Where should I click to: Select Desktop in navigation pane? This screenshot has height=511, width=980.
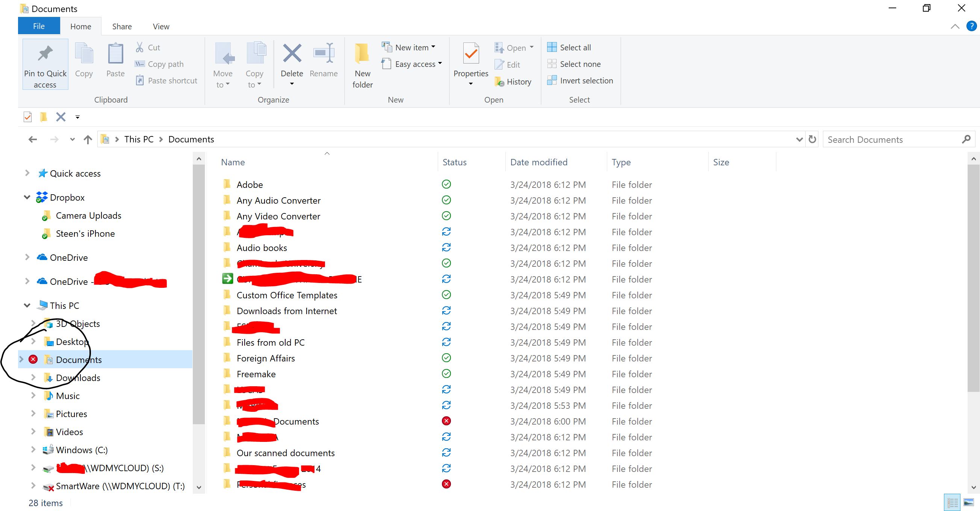pyautogui.click(x=72, y=341)
